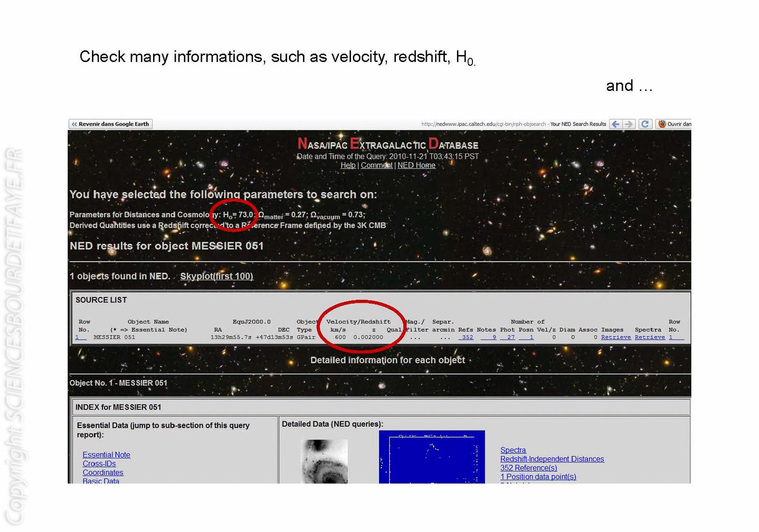Click 'NED results for object MESSIER 051' heading

167,246
